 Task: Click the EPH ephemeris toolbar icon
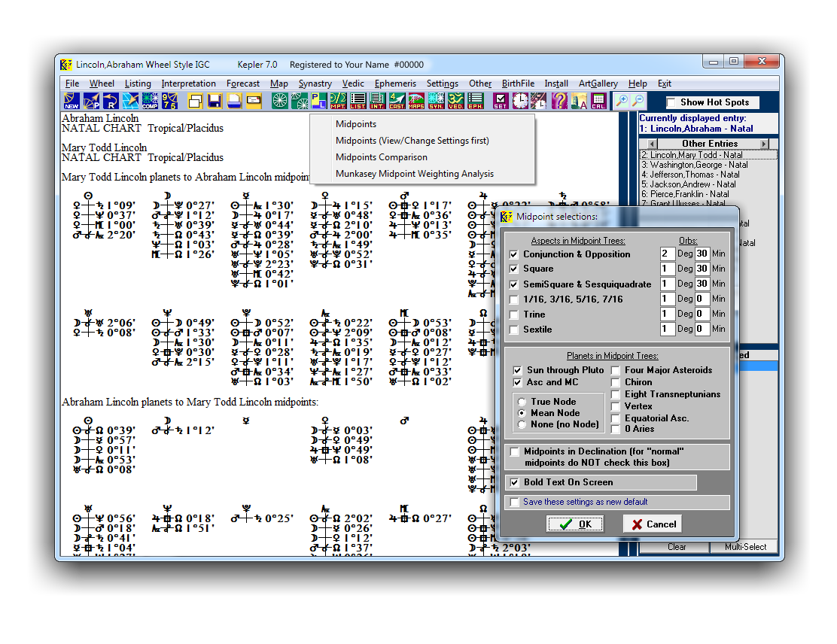[x=475, y=101]
